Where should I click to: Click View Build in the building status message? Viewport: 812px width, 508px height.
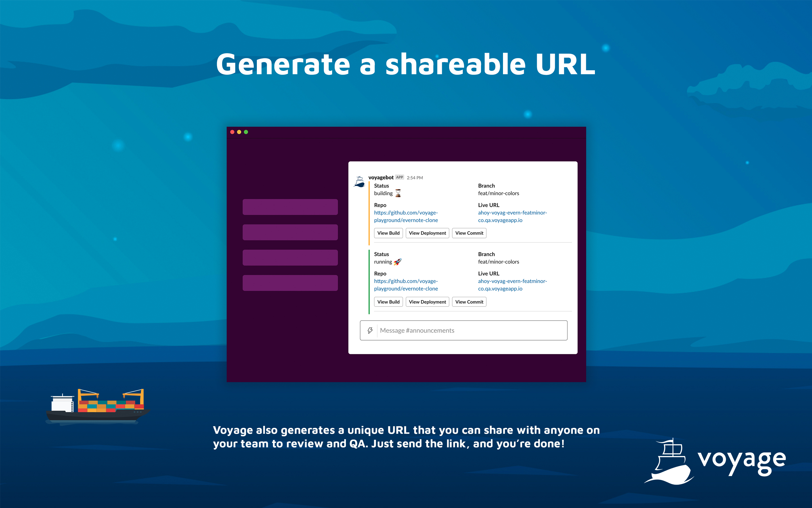[x=388, y=233]
